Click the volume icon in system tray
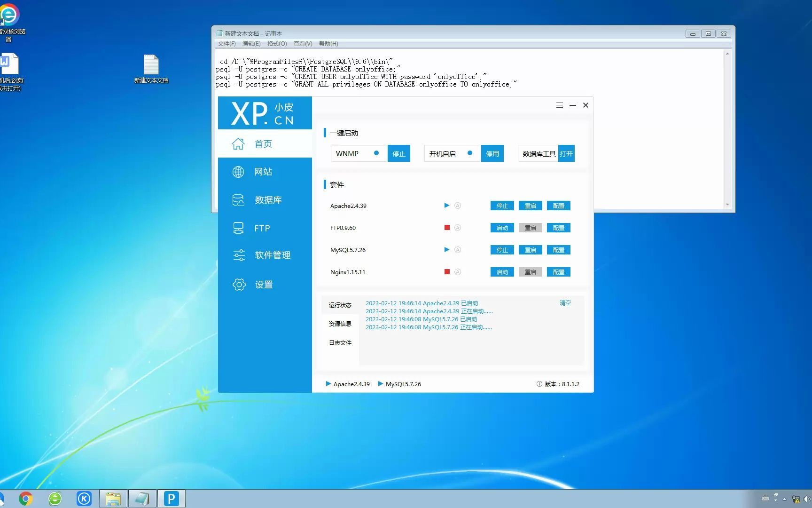This screenshot has width=812, height=508. pyautogui.click(x=808, y=499)
